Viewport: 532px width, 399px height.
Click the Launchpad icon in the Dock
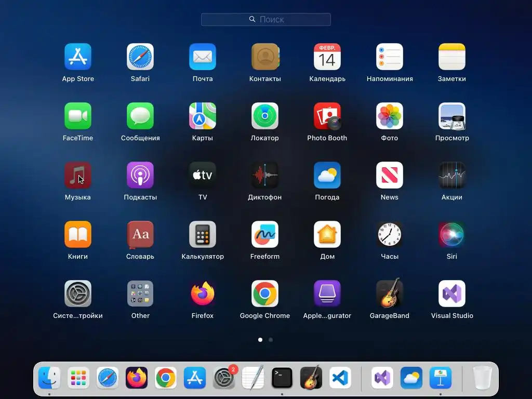78,378
